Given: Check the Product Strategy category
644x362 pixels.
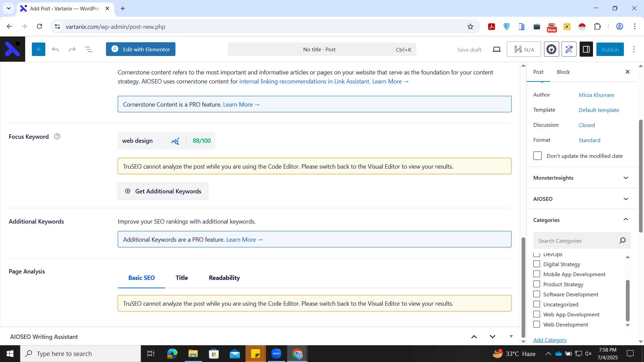Looking at the screenshot, I should coord(537,284).
